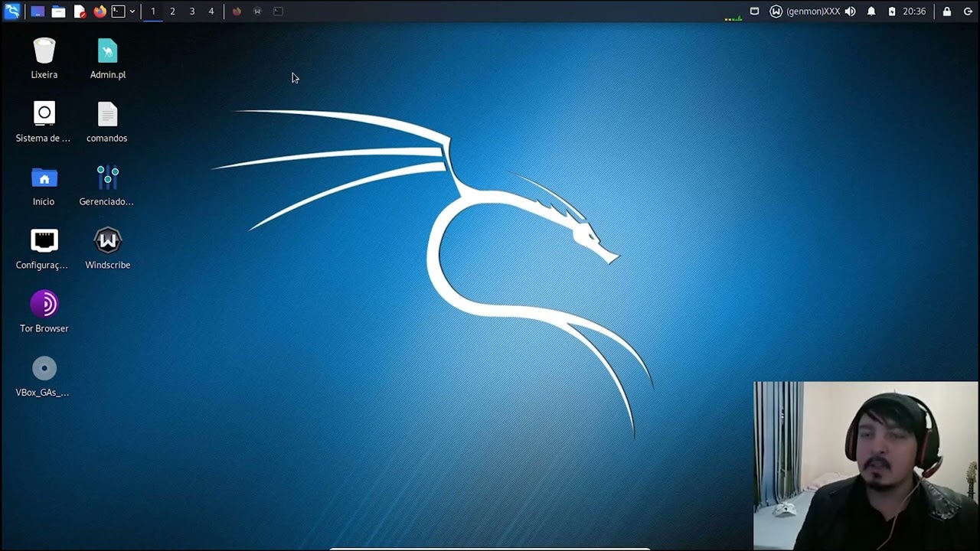
Task: Open the volume control in the panel
Action: point(850,11)
